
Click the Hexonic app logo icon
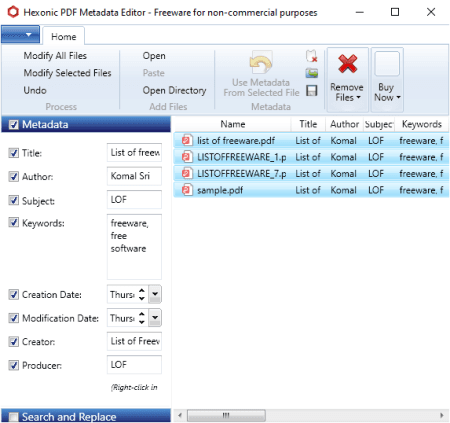tap(13, 12)
